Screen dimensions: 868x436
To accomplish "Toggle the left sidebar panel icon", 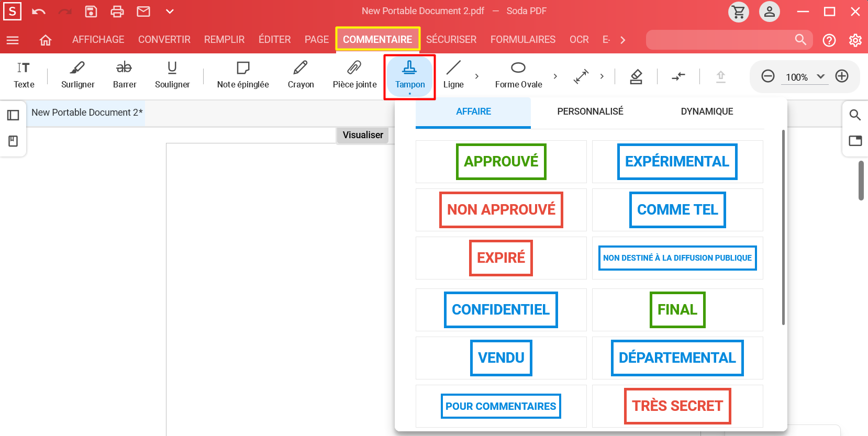I will [x=13, y=115].
